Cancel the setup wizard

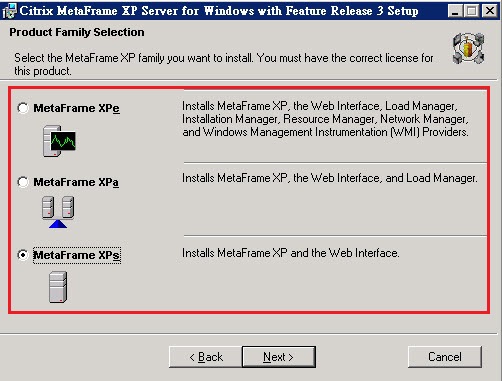[445, 357]
